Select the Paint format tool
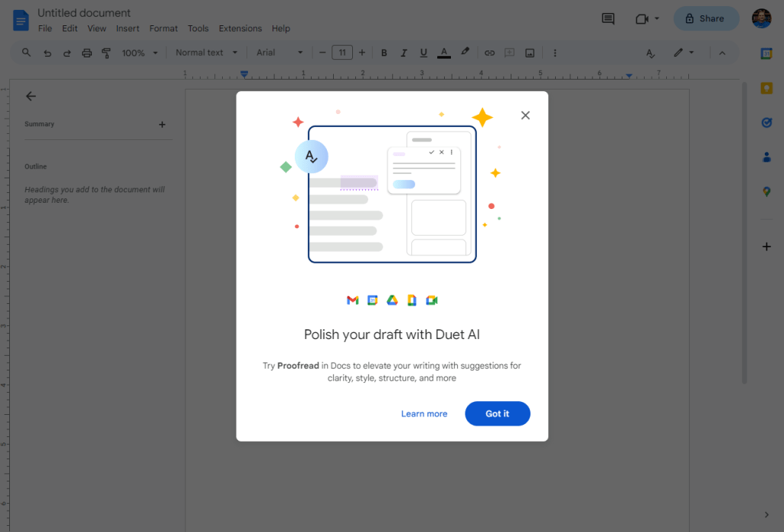784x532 pixels. click(106, 53)
